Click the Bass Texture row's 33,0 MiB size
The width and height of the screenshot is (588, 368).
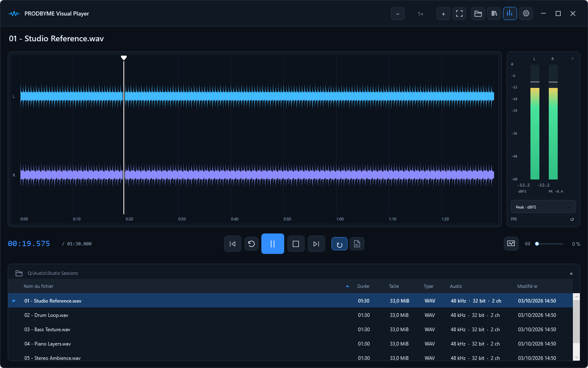[399, 330]
